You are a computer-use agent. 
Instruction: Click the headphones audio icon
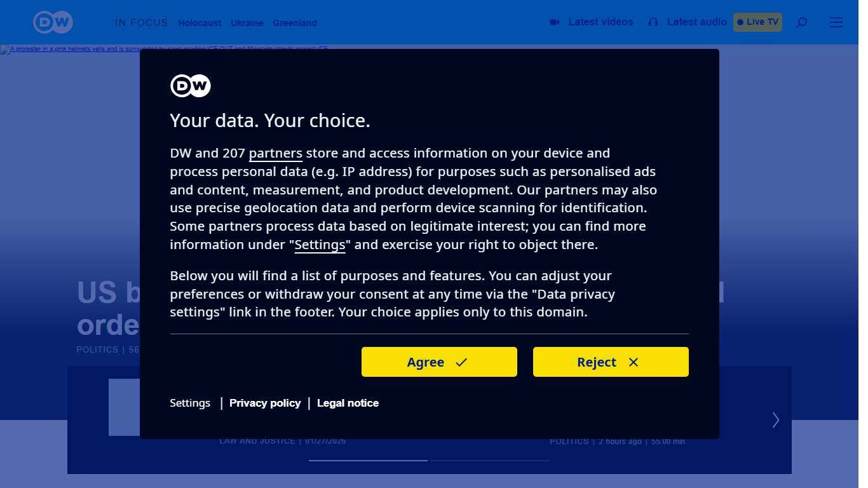pos(653,22)
